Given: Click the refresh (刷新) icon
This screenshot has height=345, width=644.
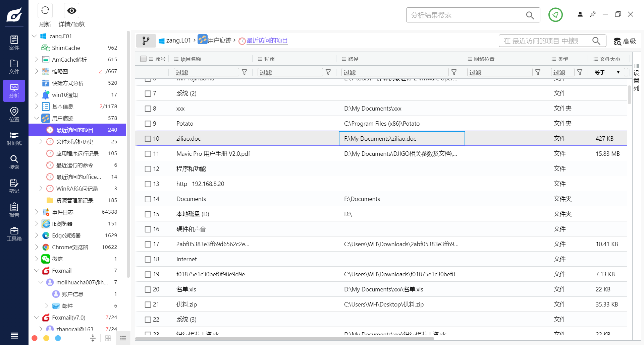Looking at the screenshot, I should (x=45, y=11).
